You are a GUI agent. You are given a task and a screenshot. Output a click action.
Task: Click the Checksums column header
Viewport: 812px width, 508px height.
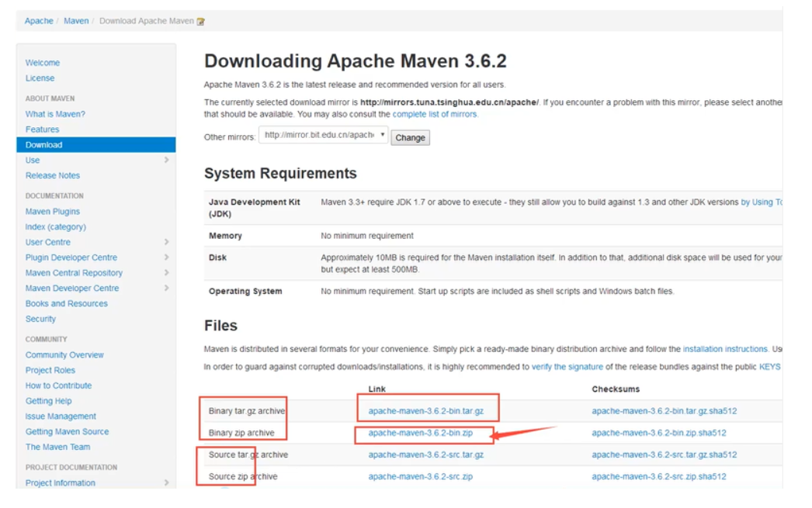(616, 389)
